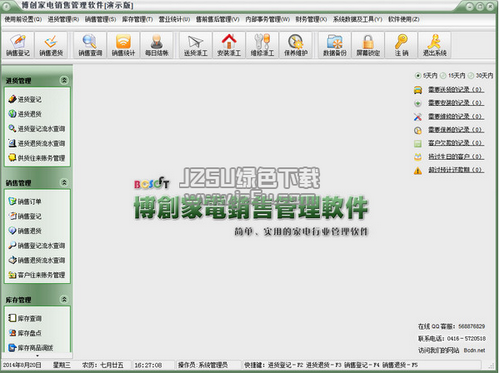This screenshot has height=373, width=500.
Task: Open the 销售查询 magnifier toolbar button
Action: point(90,45)
